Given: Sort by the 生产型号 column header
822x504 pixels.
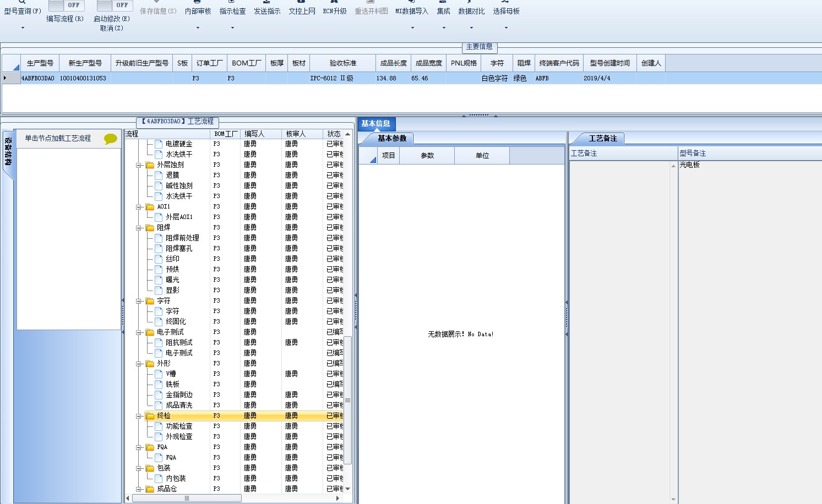Looking at the screenshot, I should coord(40,63).
